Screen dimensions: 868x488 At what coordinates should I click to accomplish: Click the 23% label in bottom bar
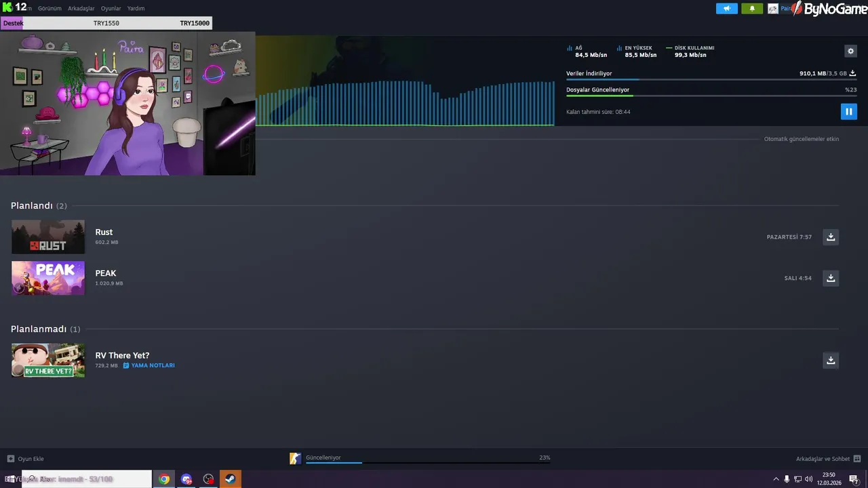point(545,457)
